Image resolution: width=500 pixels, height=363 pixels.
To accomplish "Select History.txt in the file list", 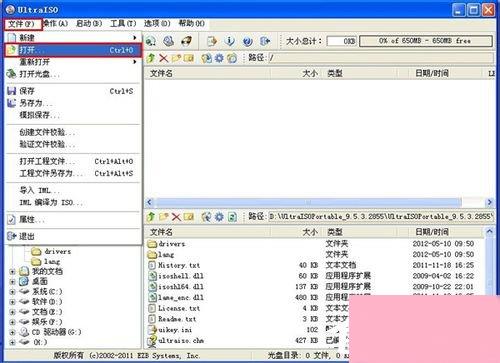I will coord(174,265).
